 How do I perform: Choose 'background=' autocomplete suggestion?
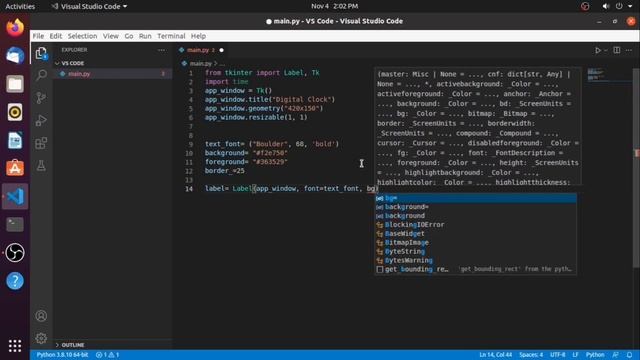pos(476,207)
